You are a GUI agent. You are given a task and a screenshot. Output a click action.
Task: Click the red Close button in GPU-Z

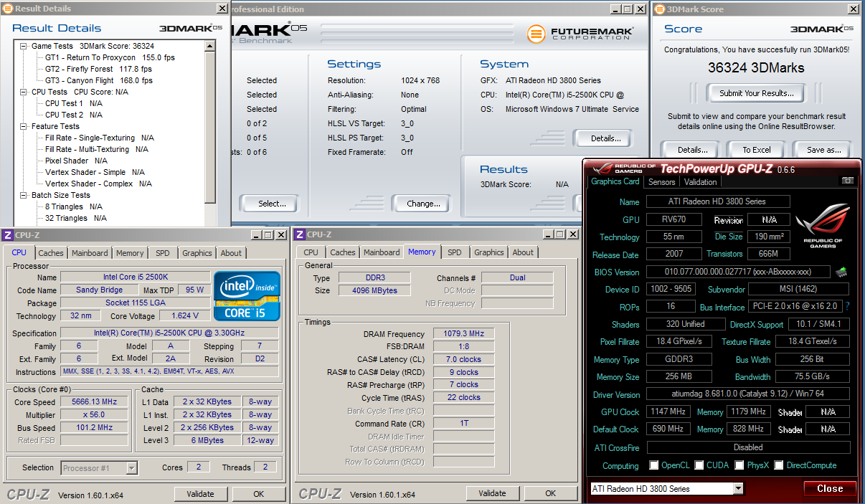(830, 488)
